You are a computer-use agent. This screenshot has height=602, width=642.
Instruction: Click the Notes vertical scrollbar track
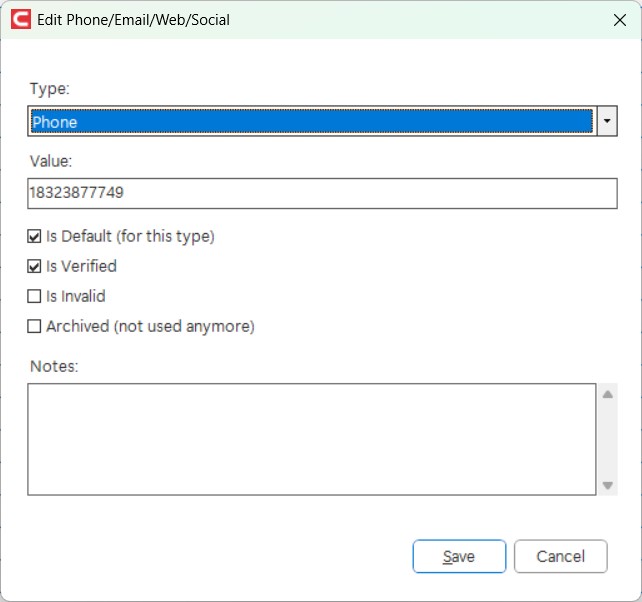(608, 440)
